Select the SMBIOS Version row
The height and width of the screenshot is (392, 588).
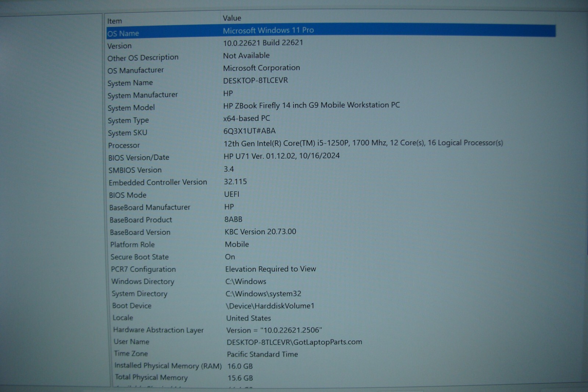coord(135,170)
